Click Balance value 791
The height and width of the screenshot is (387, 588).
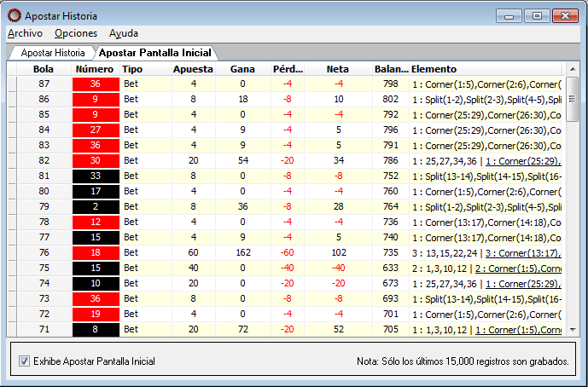pyautogui.click(x=391, y=145)
